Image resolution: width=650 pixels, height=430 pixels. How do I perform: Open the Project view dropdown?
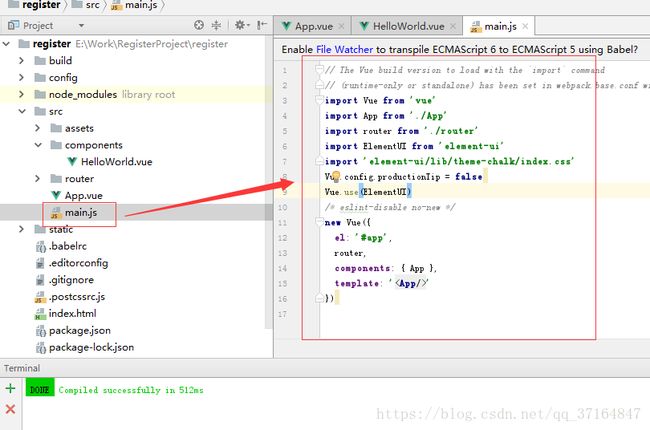[x=81, y=26]
